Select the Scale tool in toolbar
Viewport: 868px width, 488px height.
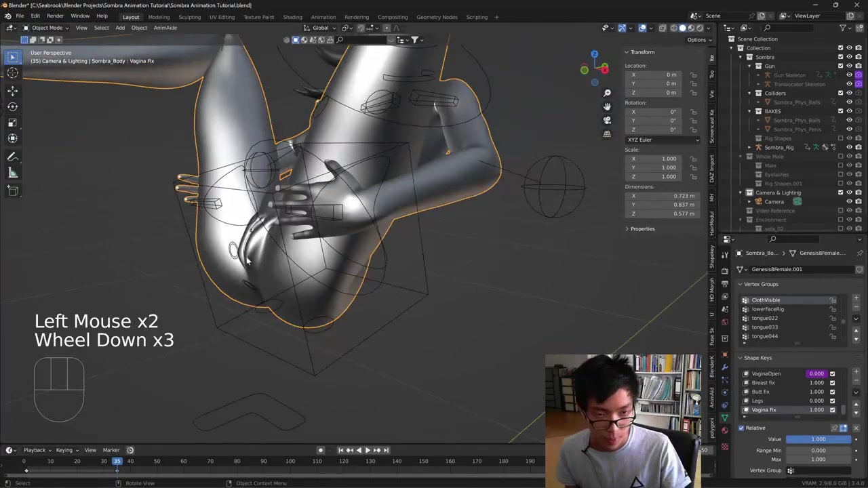[12, 123]
